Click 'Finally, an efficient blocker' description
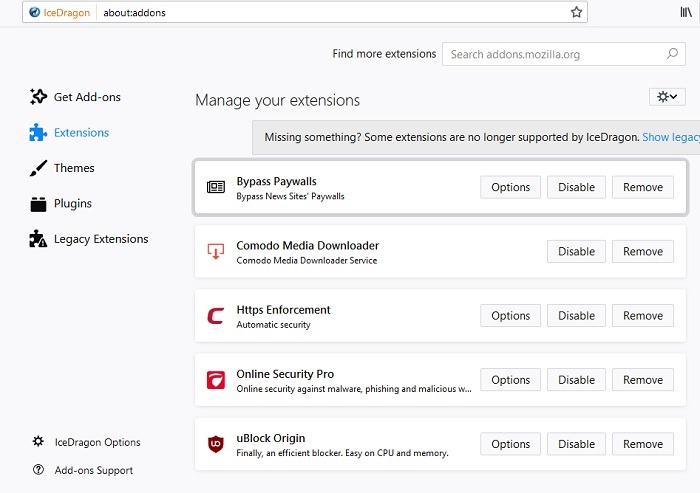This screenshot has width=700, height=493. tap(342, 453)
